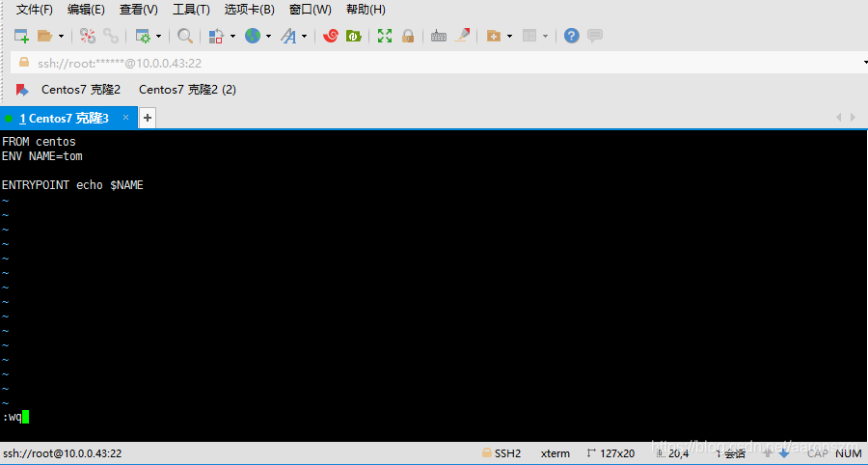The image size is (868, 465).
Task: Close the Centos7 克隆3 tab
Action: [x=125, y=118]
